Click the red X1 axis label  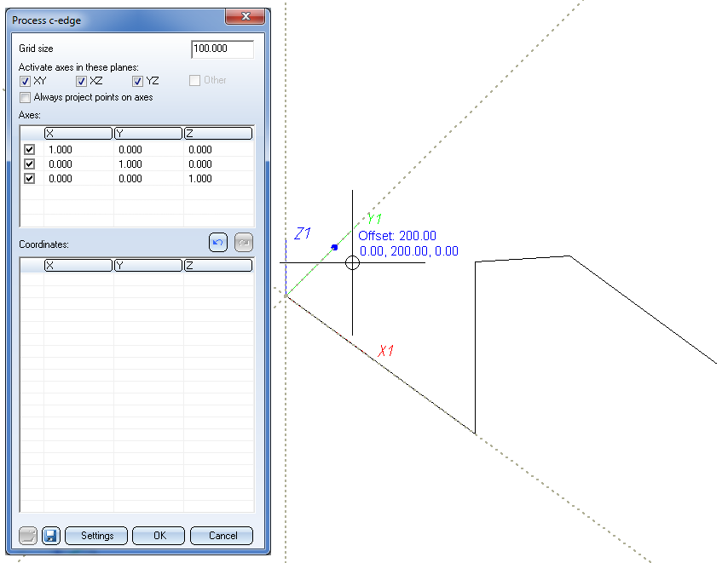[385, 350]
